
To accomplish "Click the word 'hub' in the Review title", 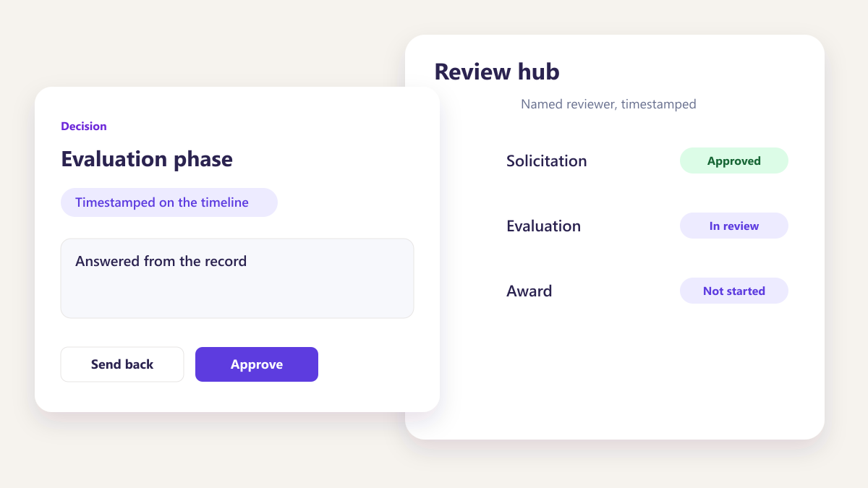I will pos(539,72).
